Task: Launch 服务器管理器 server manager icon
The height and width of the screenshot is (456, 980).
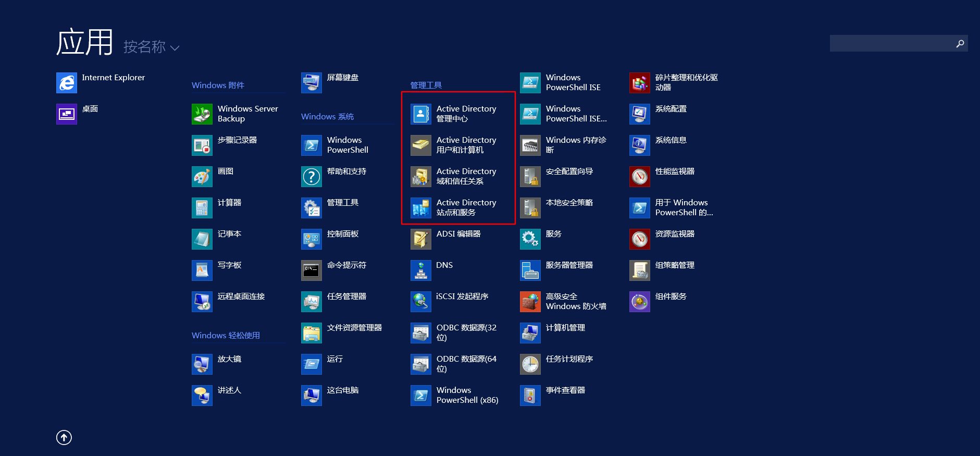Action: 530,270
